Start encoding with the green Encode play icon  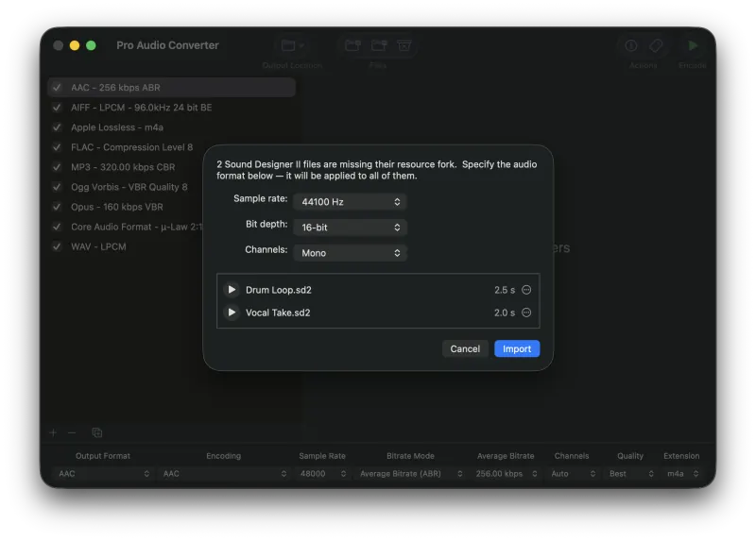(x=693, y=45)
